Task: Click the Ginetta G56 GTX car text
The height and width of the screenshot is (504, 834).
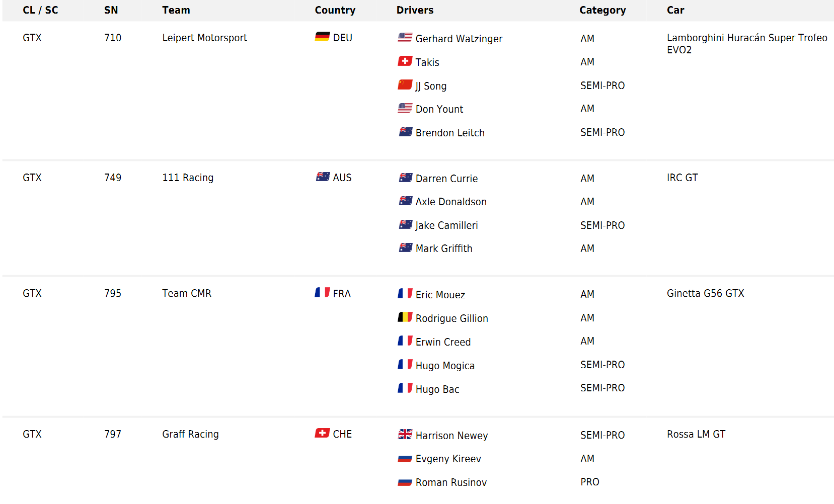Action: (x=705, y=293)
